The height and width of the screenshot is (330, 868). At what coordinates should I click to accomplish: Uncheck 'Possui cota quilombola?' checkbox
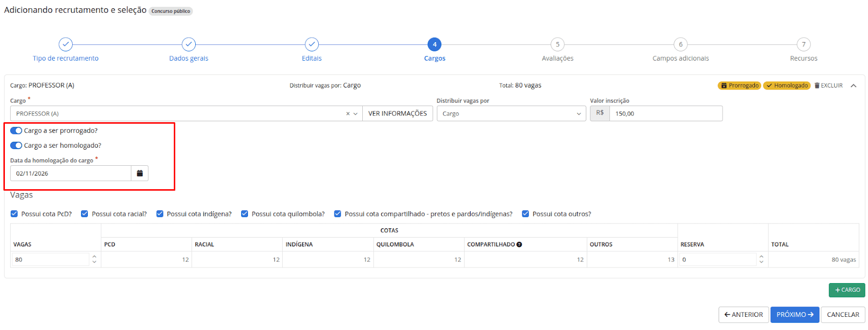245,214
